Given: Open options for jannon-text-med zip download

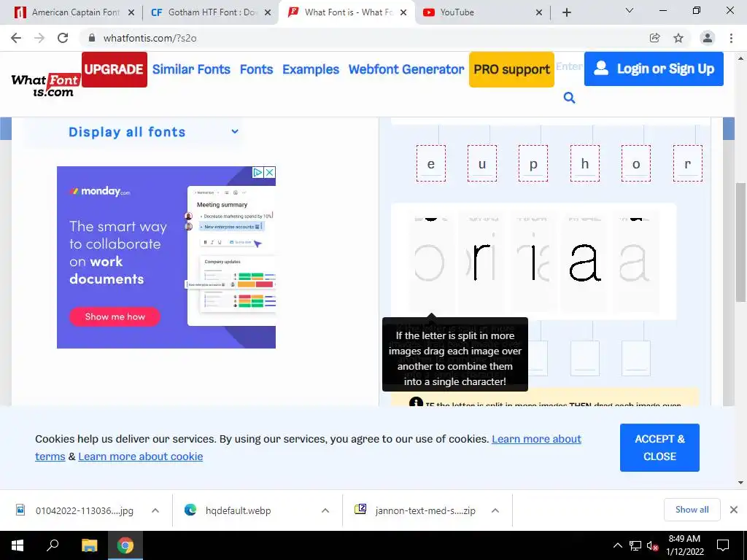Looking at the screenshot, I should [x=495, y=510].
